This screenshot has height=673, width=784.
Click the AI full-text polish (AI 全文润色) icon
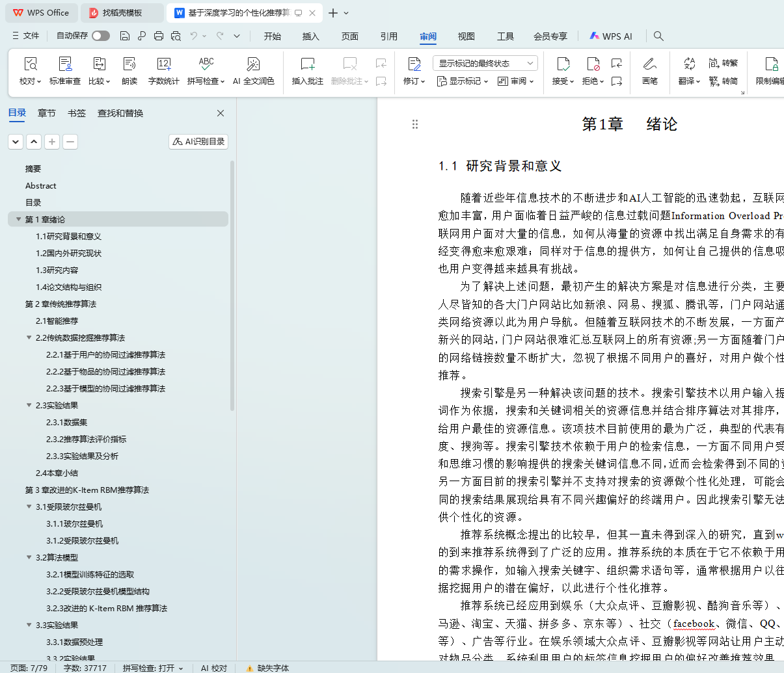point(253,64)
